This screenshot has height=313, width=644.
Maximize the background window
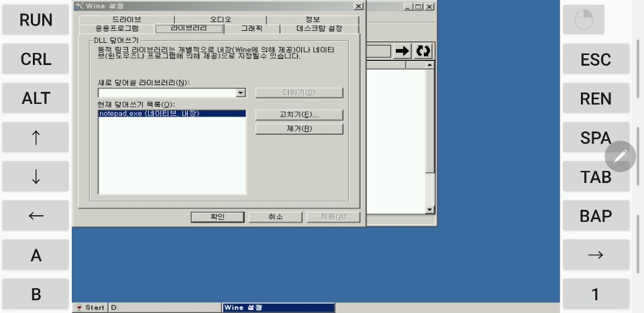point(419,7)
